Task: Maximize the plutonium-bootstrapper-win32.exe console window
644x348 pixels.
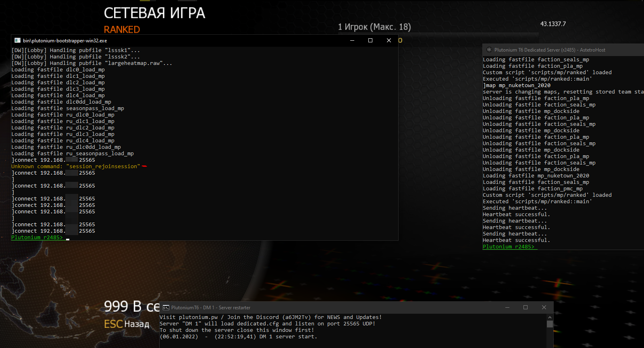Action: click(370, 40)
